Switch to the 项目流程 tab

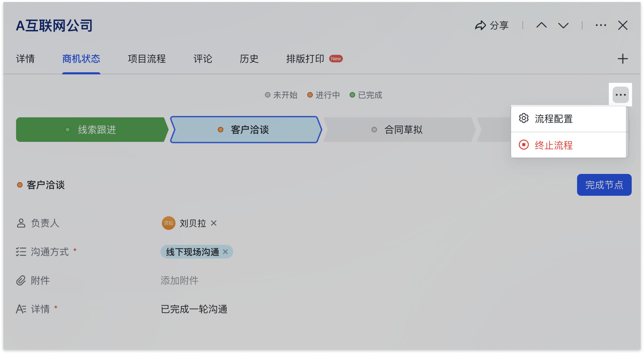[x=146, y=59]
